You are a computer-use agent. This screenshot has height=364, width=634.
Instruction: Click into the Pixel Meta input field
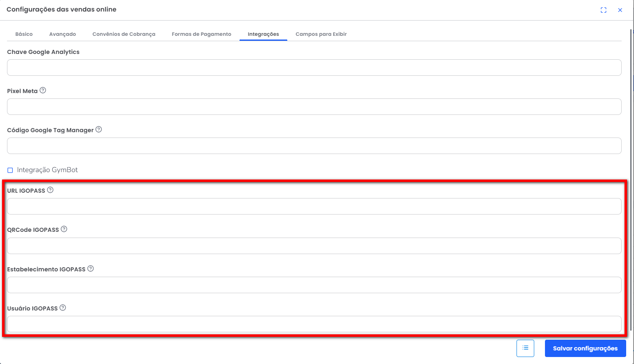click(314, 107)
